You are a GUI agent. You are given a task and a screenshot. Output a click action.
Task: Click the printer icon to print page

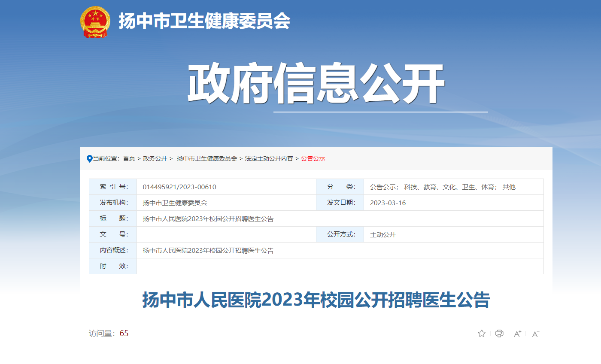[499, 334]
